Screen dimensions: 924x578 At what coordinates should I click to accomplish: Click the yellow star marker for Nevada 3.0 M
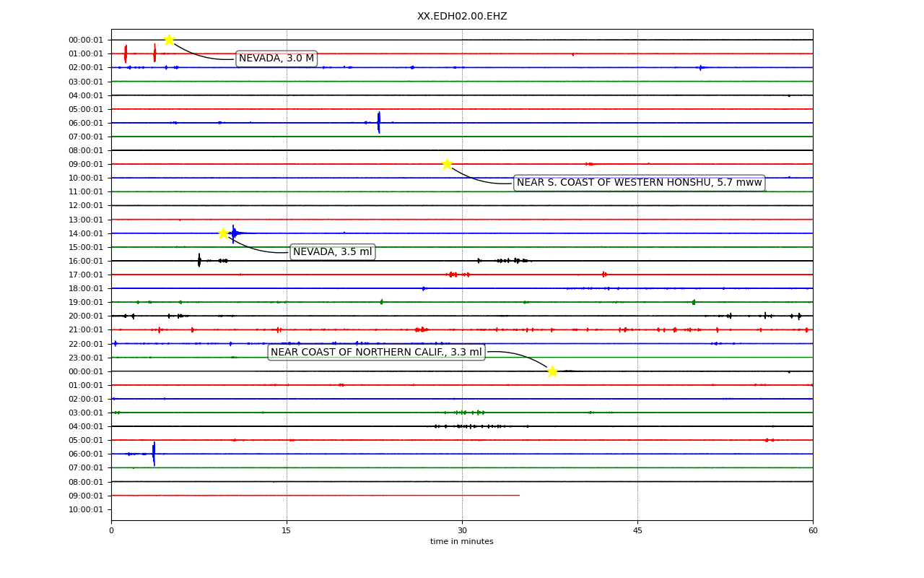point(169,40)
